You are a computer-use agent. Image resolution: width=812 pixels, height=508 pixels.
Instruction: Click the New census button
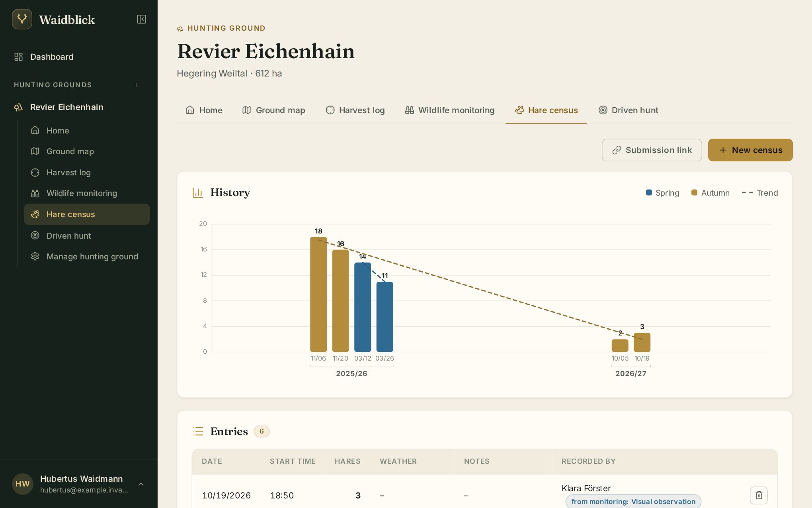pos(750,150)
